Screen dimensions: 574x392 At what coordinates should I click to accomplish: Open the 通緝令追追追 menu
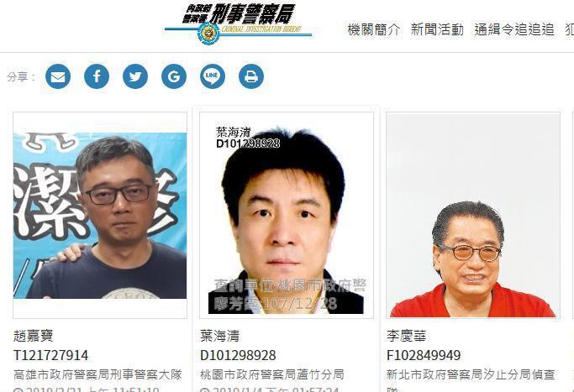[x=514, y=29]
